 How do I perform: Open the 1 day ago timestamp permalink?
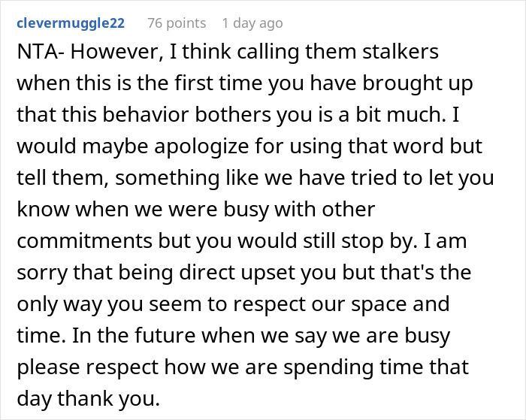(252, 23)
